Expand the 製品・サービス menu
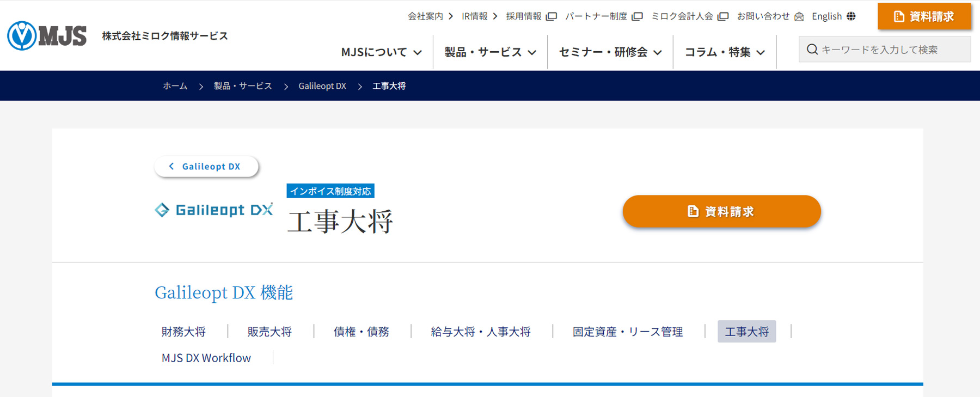Viewport: 980px width, 397px height. tap(490, 52)
